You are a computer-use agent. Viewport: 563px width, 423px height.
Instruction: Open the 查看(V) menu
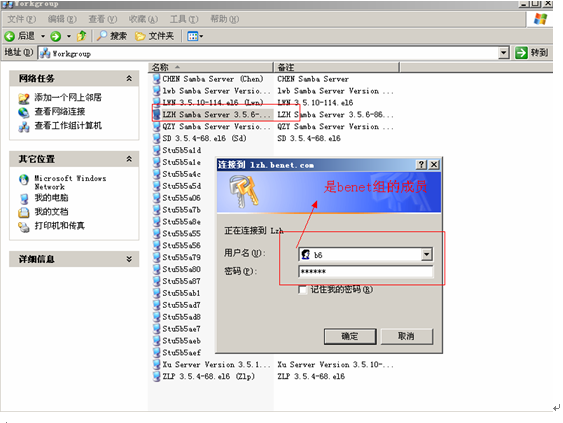[x=103, y=19]
